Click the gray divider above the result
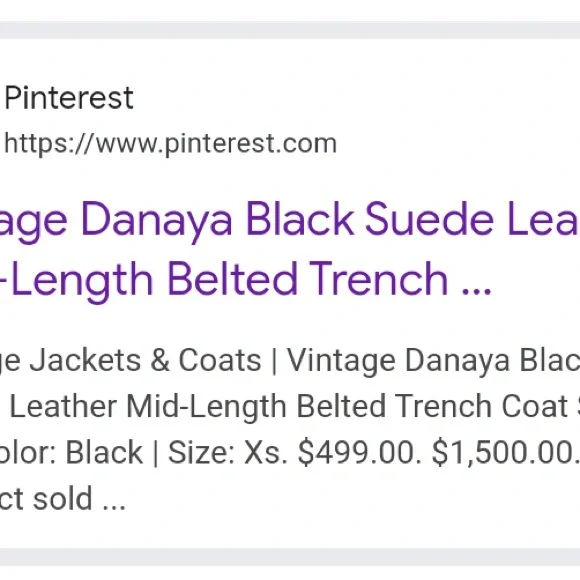This screenshot has width=580, height=580. pyautogui.click(x=290, y=30)
